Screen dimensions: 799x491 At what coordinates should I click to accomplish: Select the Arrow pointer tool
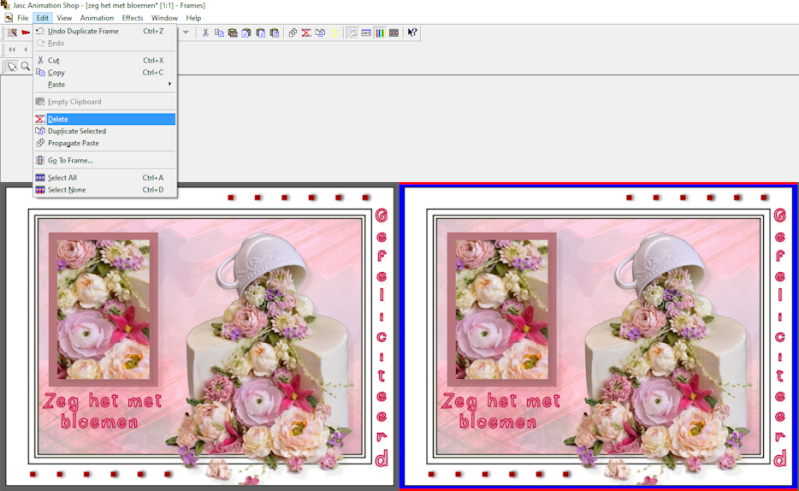13,67
